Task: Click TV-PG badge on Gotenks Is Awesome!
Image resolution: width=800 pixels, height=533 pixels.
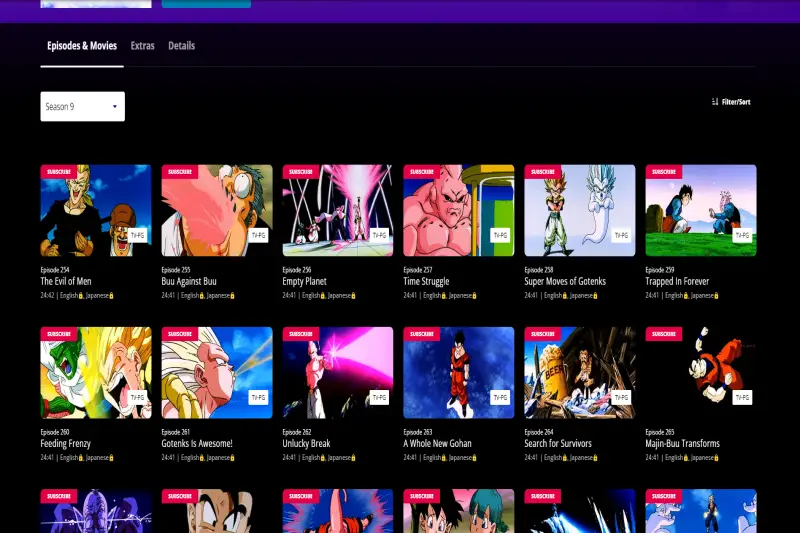Action: pos(258,397)
